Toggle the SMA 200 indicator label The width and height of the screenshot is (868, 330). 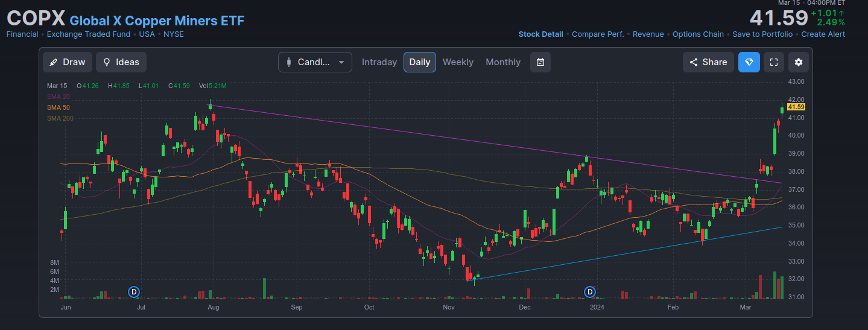tap(60, 118)
